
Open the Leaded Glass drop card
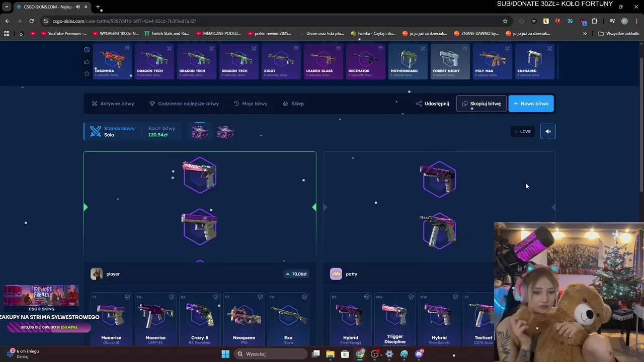point(323,62)
